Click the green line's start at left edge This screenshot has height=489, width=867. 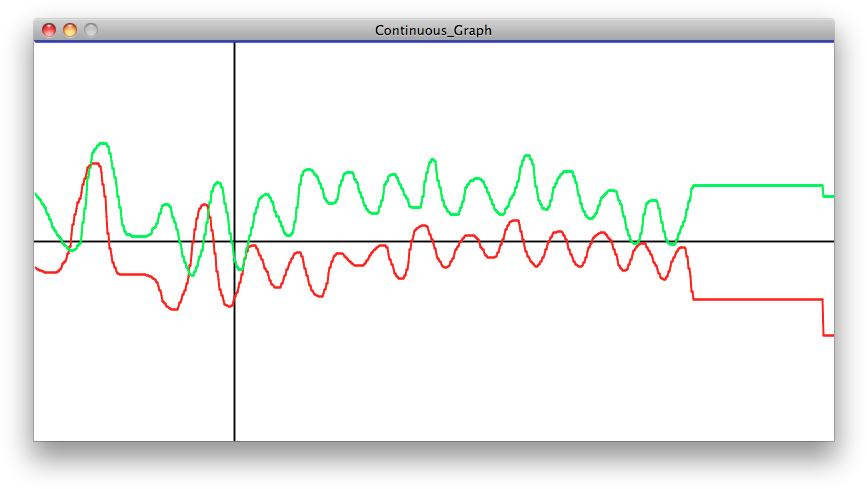pyautogui.click(x=37, y=195)
